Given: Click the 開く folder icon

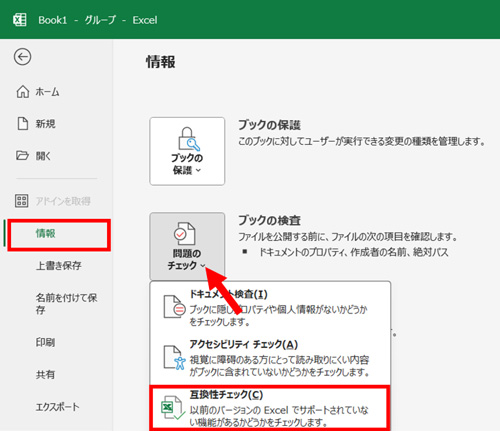Looking at the screenshot, I should tap(22, 155).
